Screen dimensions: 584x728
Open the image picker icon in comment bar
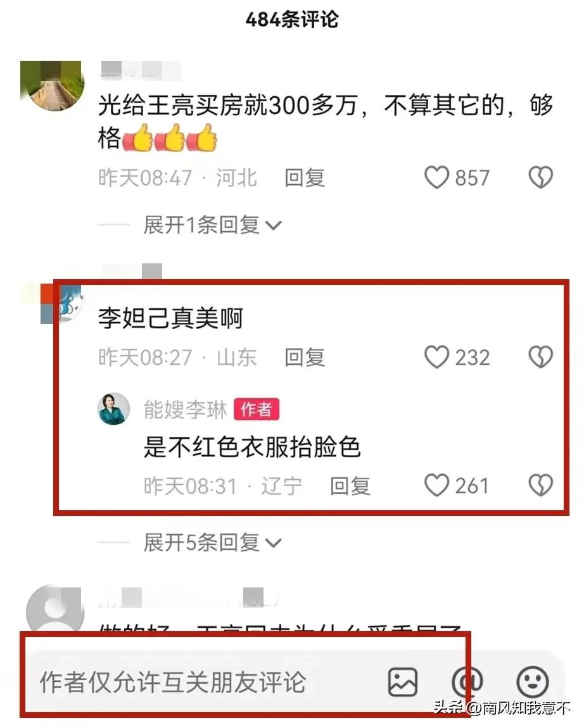coord(402,682)
